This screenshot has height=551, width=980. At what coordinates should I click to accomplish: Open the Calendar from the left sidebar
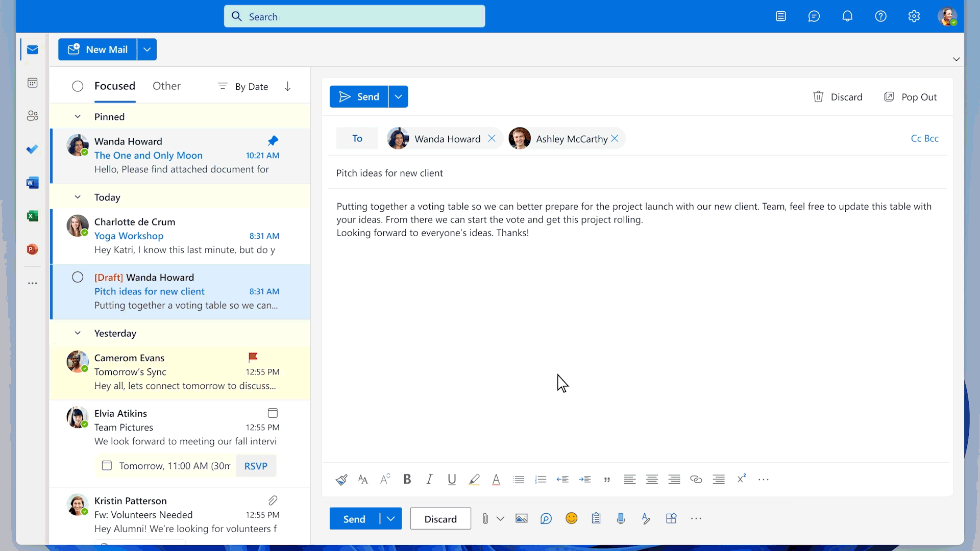click(32, 82)
